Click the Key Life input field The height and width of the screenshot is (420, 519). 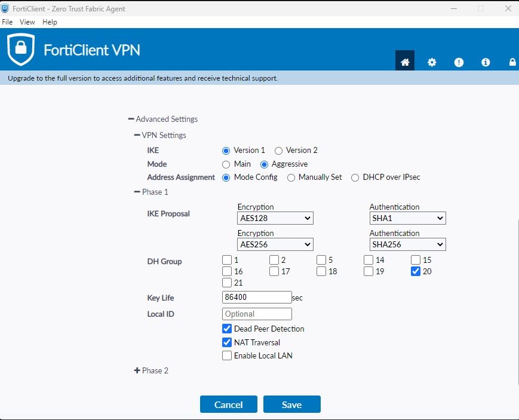(x=257, y=297)
